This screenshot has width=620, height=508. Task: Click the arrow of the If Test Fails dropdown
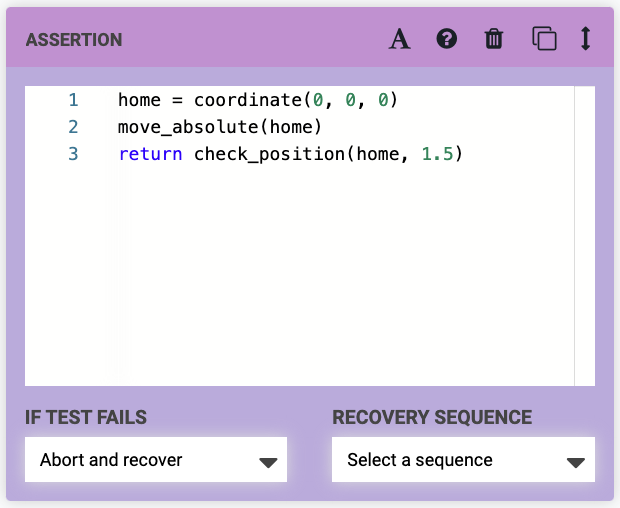(x=267, y=462)
